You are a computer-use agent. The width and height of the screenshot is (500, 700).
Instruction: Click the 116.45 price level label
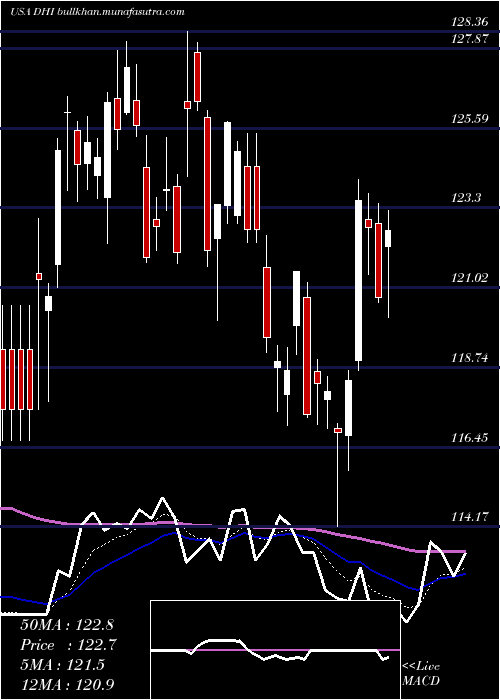[471, 438]
